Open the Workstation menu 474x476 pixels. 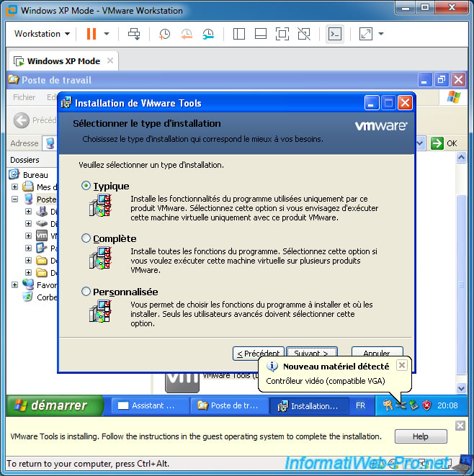click(x=42, y=34)
